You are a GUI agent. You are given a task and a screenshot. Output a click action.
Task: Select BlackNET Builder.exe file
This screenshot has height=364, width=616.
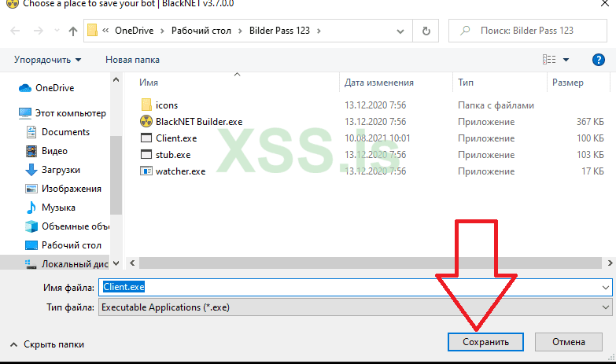point(199,122)
